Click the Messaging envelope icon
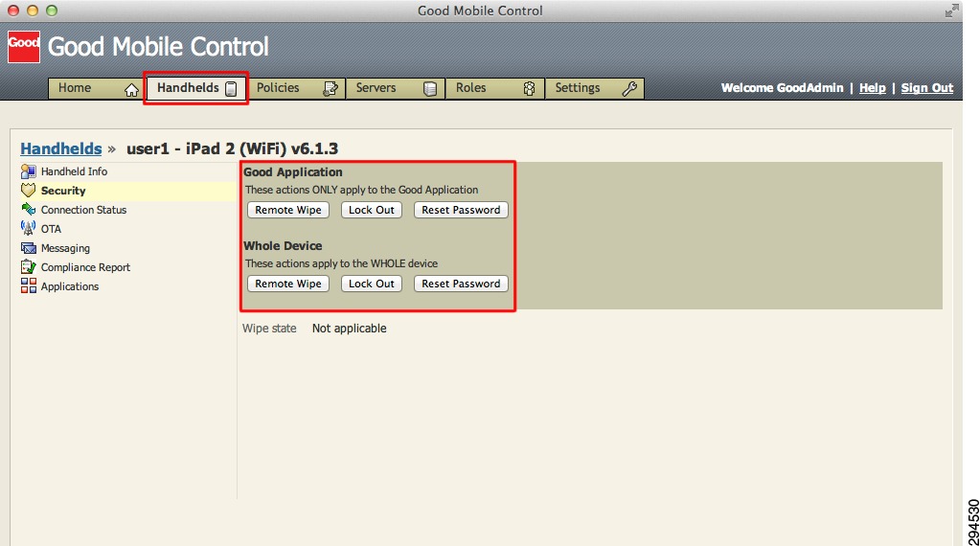 click(28, 248)
